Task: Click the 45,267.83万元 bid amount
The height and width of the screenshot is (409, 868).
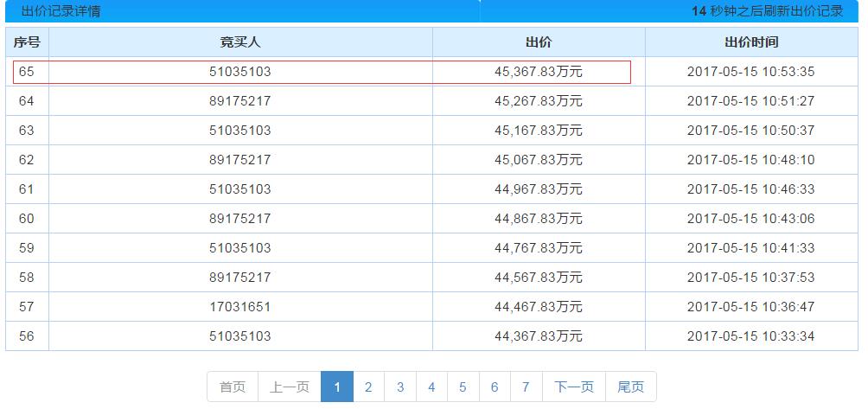Action: 539,101
